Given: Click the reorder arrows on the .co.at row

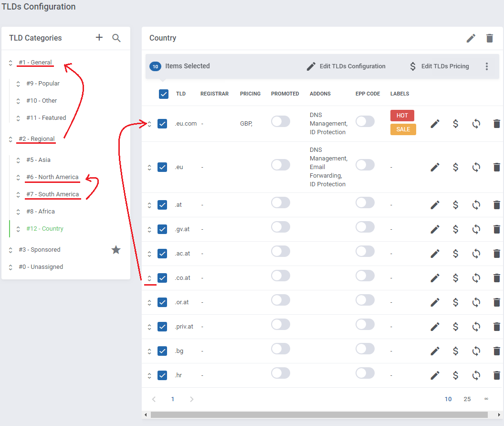Looking at the screenshot, I should [x=149, y=278].
